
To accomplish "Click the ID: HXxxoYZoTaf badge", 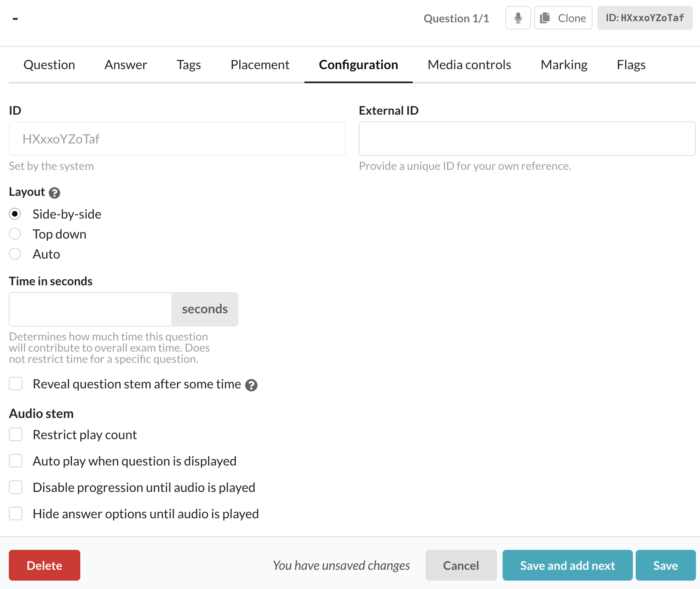I will point(644,18).
